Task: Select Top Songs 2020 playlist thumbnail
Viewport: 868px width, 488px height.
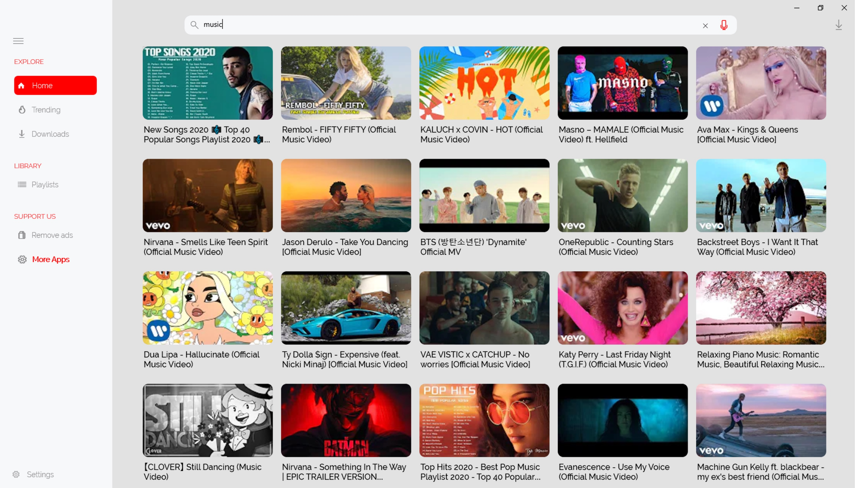Action: click(208, 83)
